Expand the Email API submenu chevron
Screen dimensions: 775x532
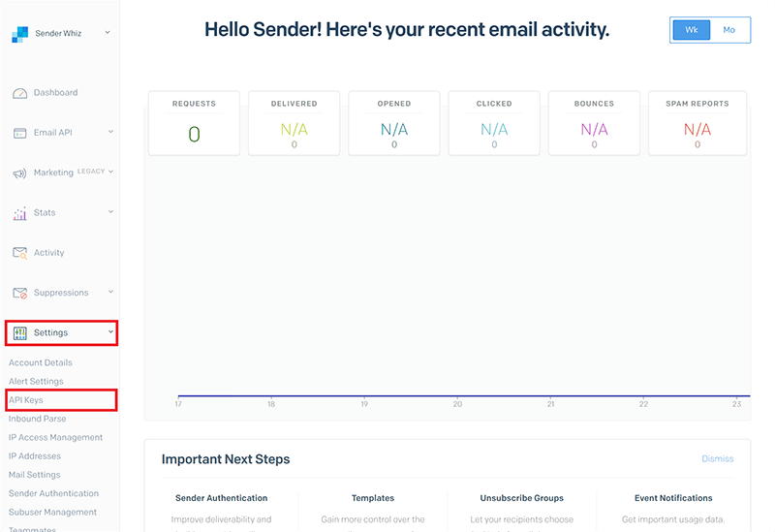coord(110,133)
